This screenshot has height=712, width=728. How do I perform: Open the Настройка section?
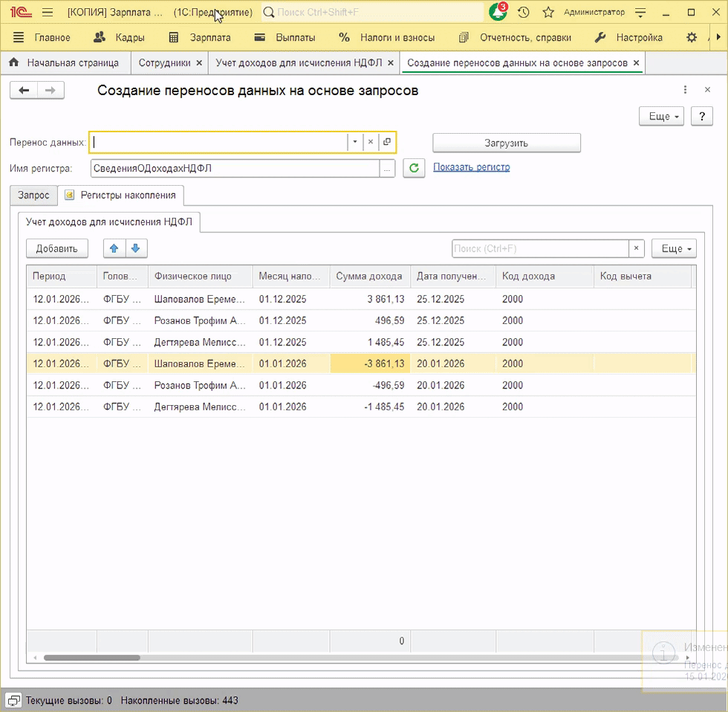[629, 38]
